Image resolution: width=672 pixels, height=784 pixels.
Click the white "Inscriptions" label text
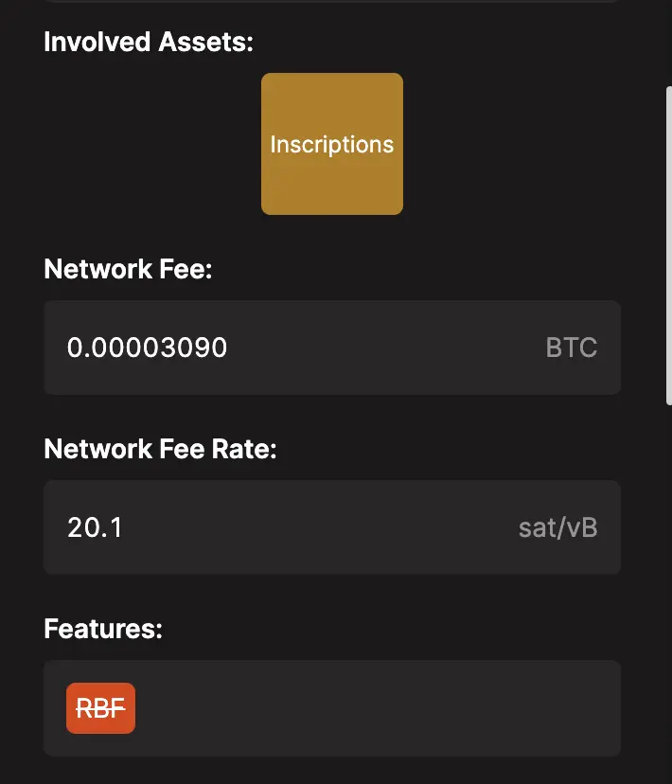pyautogui.click(x=331, y=145)
